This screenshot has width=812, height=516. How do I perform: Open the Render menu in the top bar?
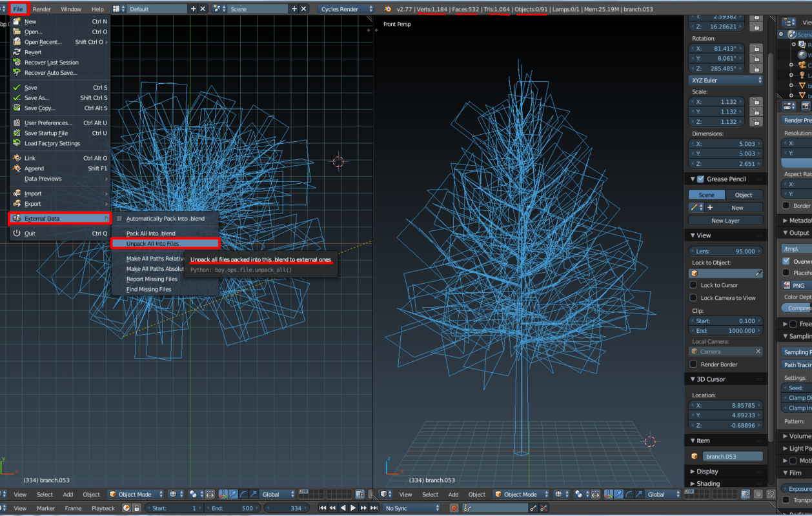pos(41,8)
